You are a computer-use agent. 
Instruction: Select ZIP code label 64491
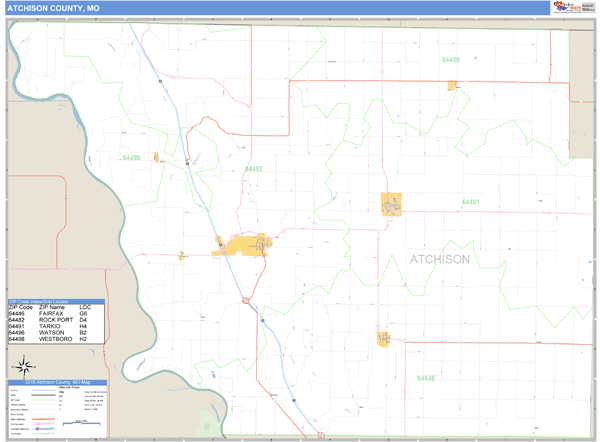[471, 202]
